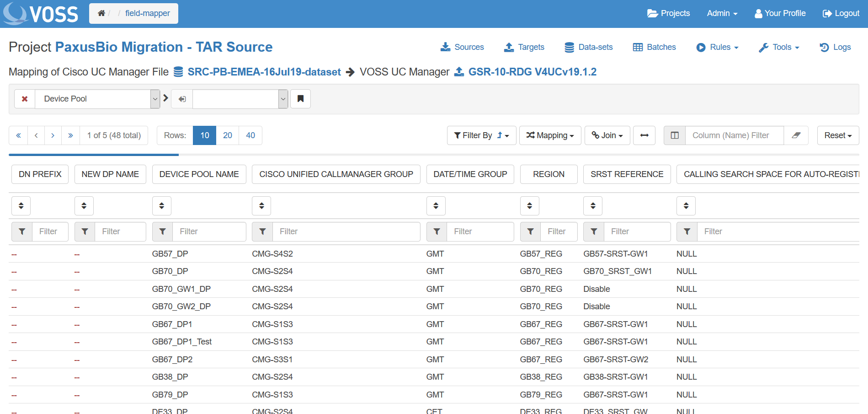This screenshot has height=414, width=868.
Task: Click the home icon in breadcrumb
Action: 101,13
